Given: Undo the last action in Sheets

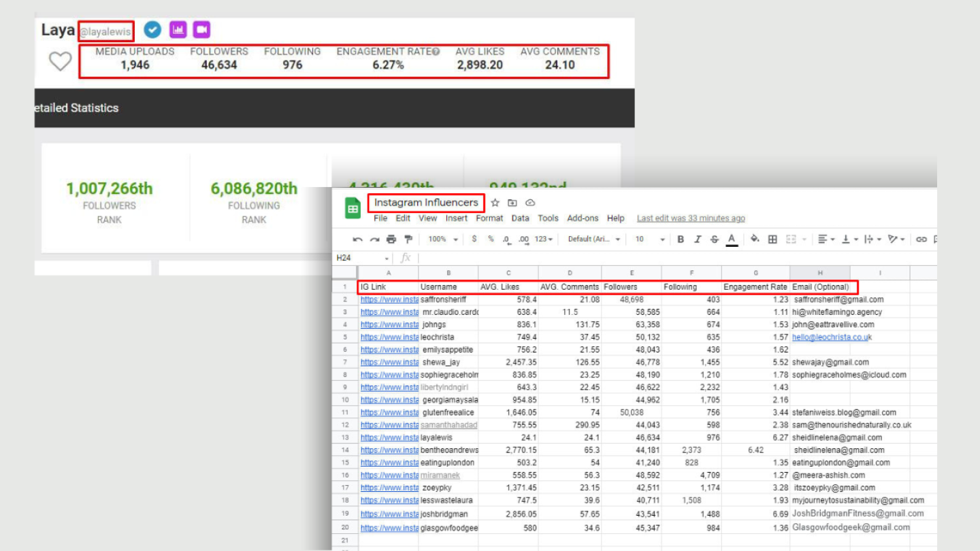Looking at the screenshot, I should click(x=358, y=239).
